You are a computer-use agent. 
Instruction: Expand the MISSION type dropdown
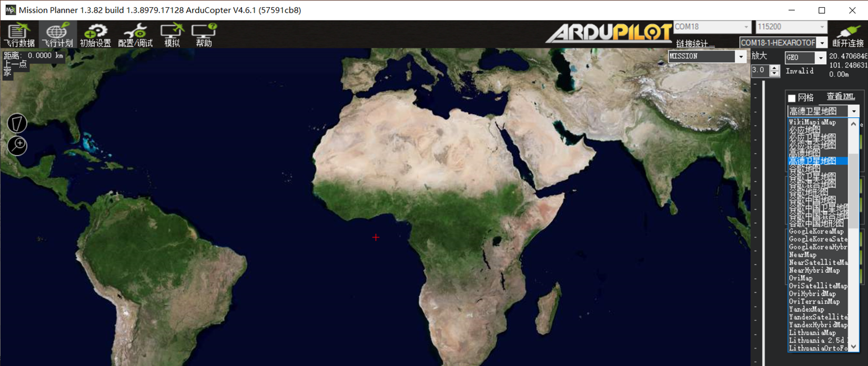(741, 56)
